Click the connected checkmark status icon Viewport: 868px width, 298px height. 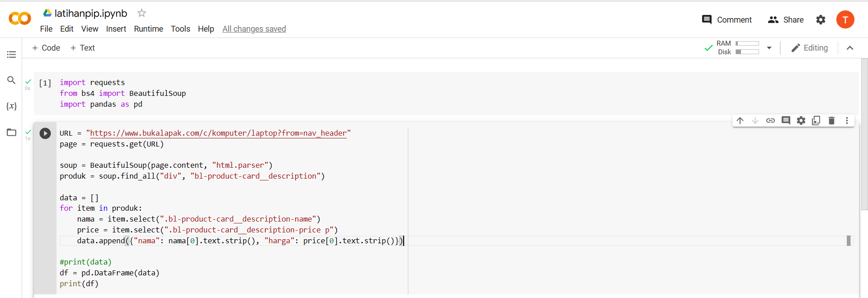pos(708,48)
